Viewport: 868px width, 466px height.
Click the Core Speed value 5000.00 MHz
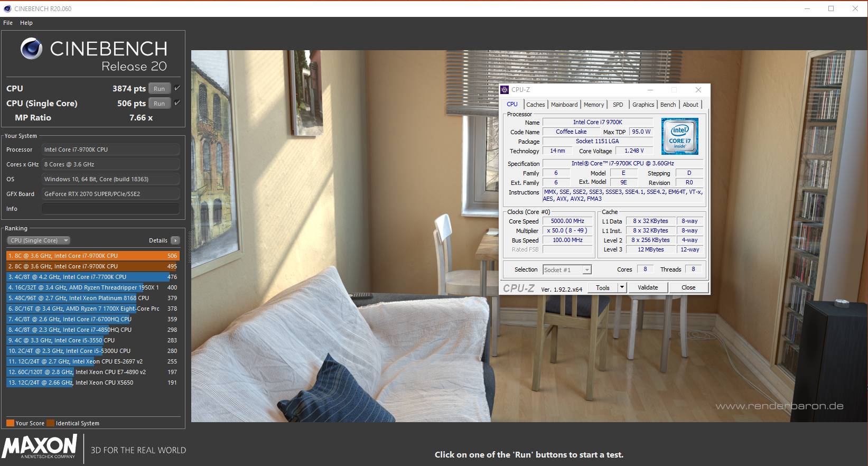(567, 221)
